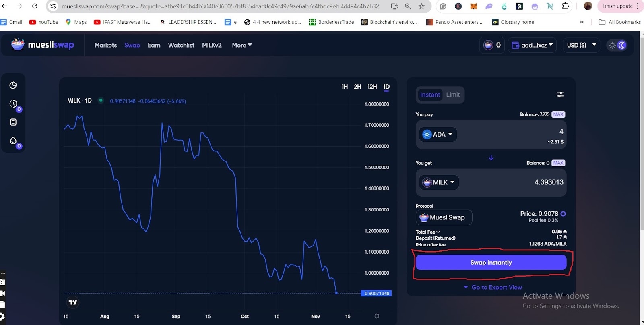Switch to light theme sun toggle
Screen dimensions: 644x325
(x=612, y=45)
